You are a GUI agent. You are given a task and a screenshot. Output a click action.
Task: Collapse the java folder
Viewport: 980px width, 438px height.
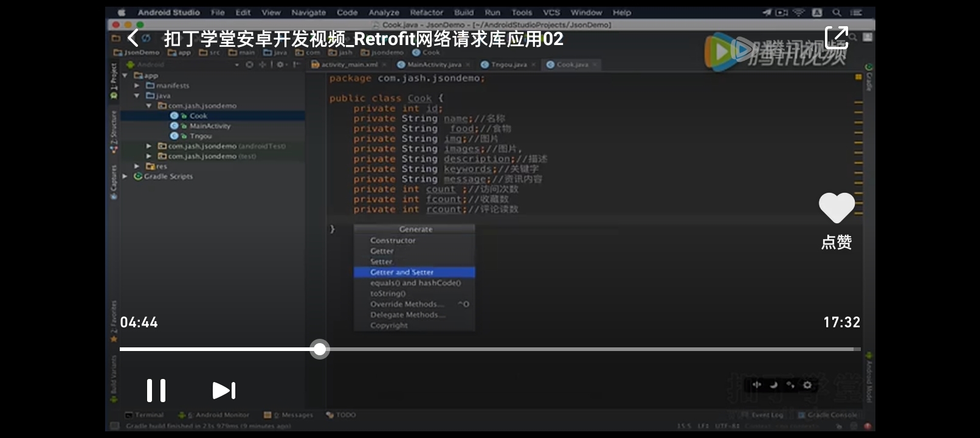tap(137, 96)
